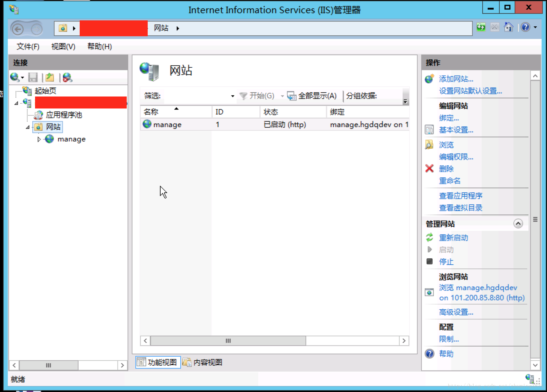This screenshot has height=392, width=547.
Task: Click sites list horizontal scrollbar thumb
Action: click(228, 341)
